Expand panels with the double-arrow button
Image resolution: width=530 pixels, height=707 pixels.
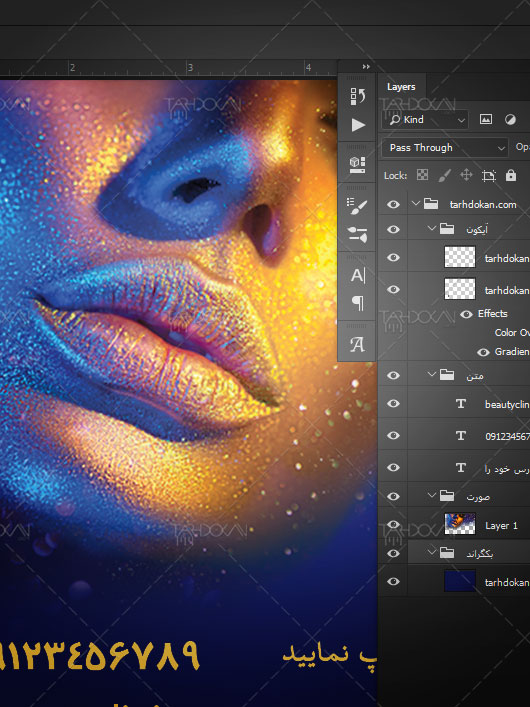pyautogui.click(x=366, y=67)
